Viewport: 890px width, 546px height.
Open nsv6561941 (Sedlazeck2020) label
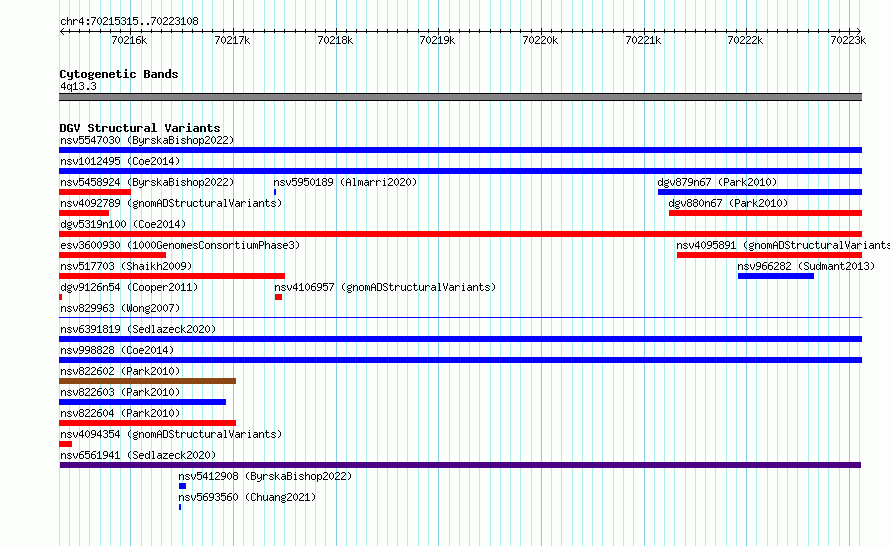[138, 455]
